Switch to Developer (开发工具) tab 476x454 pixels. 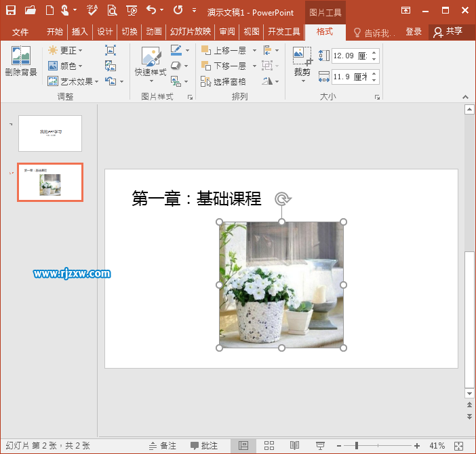click(284, 32)
